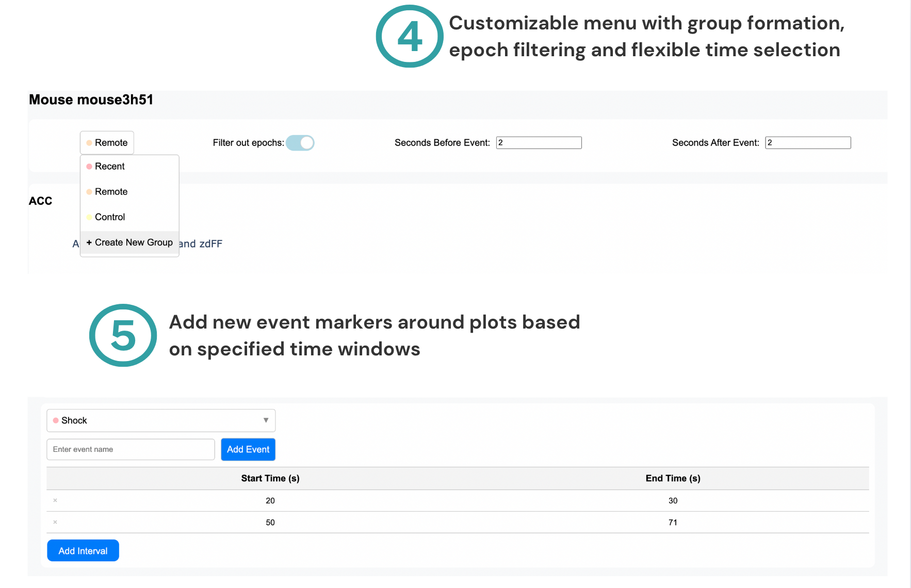This screenshot has height=588, width=911.
Task: Click the step 5 circled number badge
Action: click(123, 335)
